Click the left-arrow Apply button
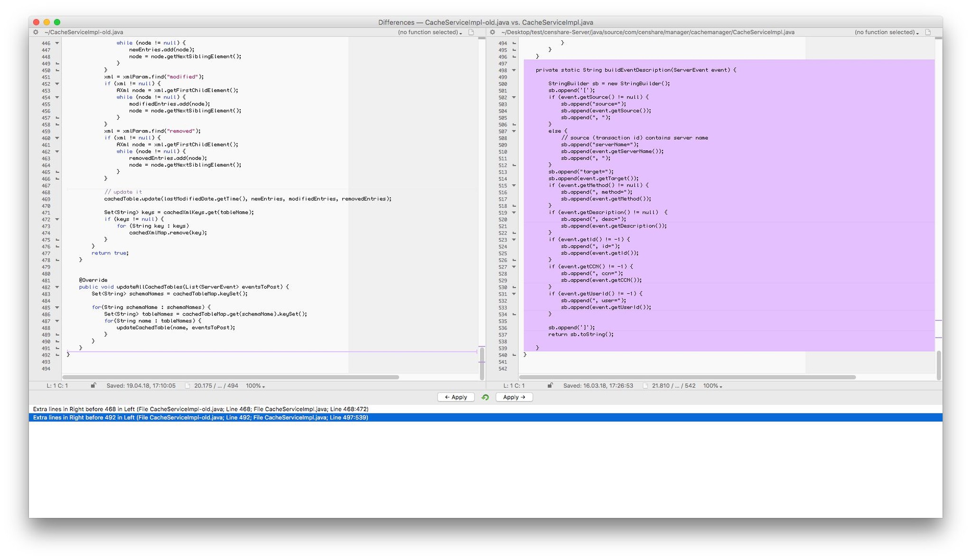 (x=456, y=397)
